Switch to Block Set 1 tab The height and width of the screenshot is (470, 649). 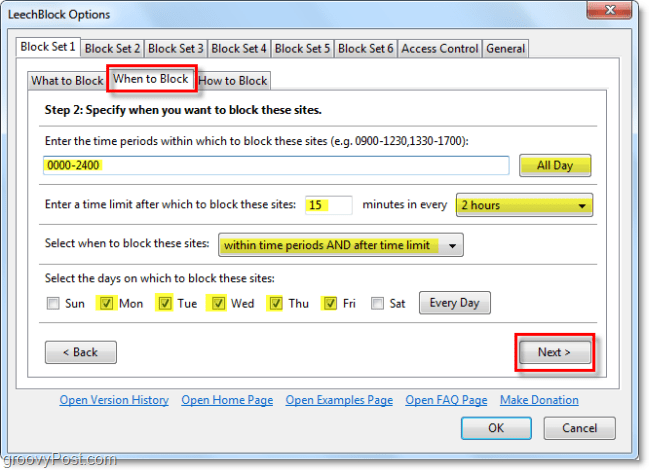pos(48,47)
